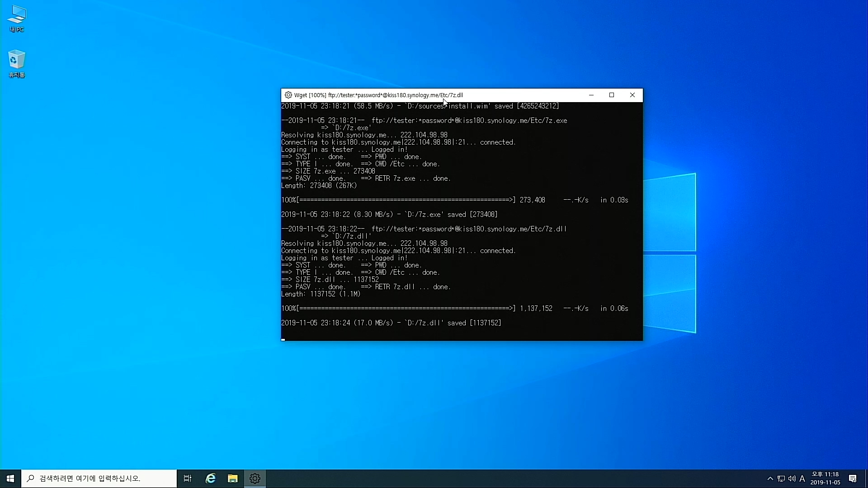868x488 pixels.
Task: Click the Wget title bar text
Action: coord(378,95)
